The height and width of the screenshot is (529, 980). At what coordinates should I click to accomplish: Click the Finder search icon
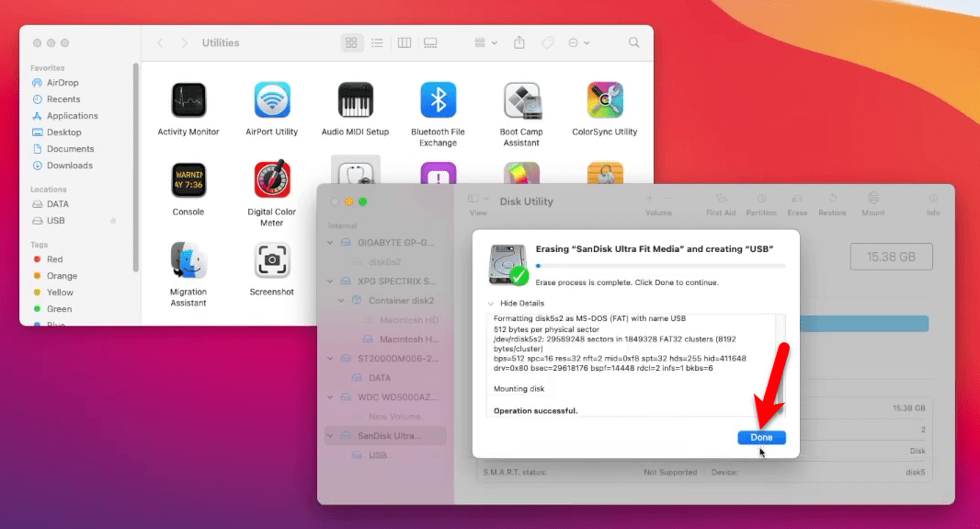click(633, 42)
